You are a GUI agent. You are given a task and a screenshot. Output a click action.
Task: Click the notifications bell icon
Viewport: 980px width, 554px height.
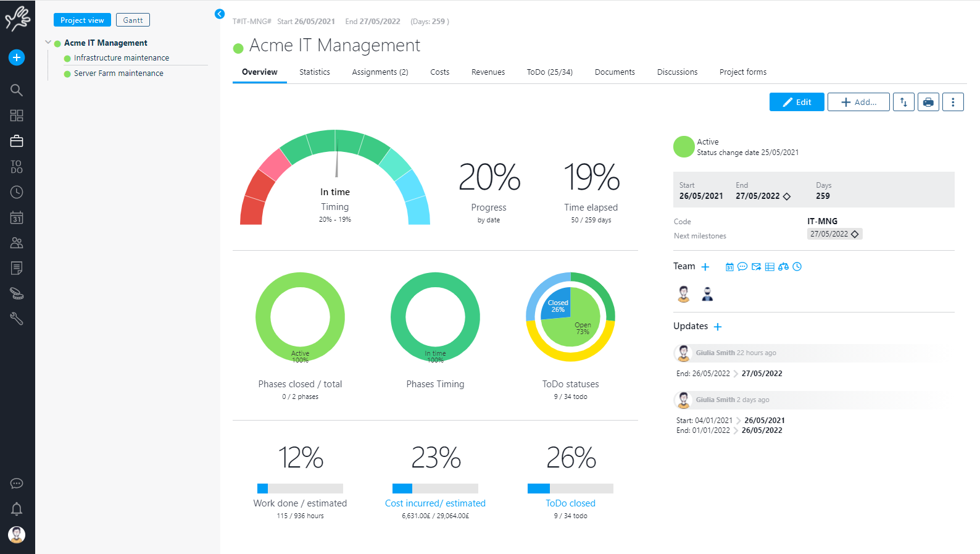pos(17,509)
